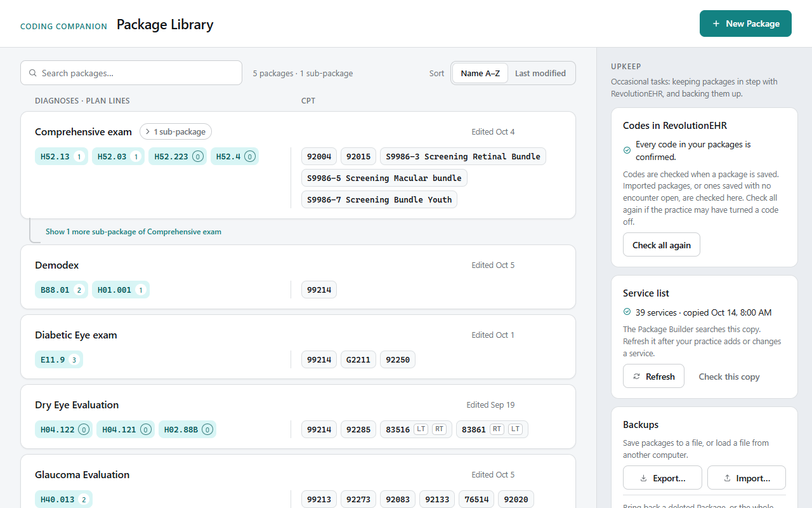Click the 92250 CPT chip

(398, 359)
